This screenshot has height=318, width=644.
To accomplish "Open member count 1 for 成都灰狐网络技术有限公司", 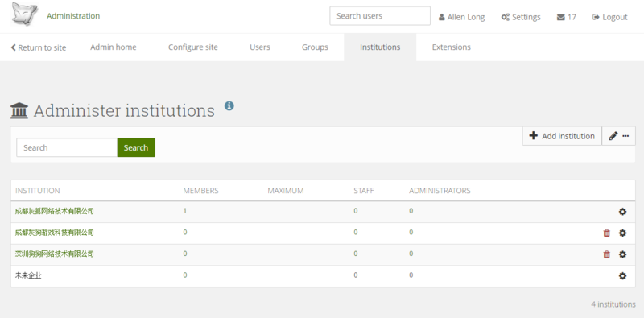I will click(x=185, y=211).
